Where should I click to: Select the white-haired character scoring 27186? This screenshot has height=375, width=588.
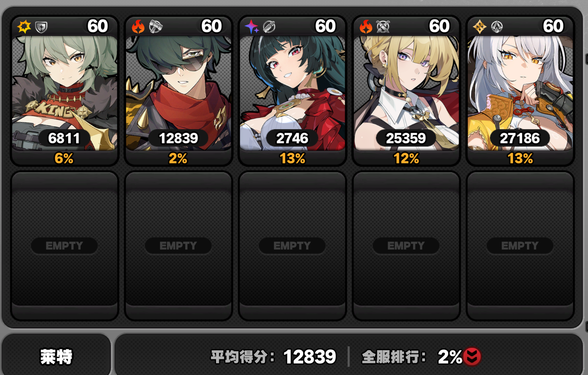[520, 91]
